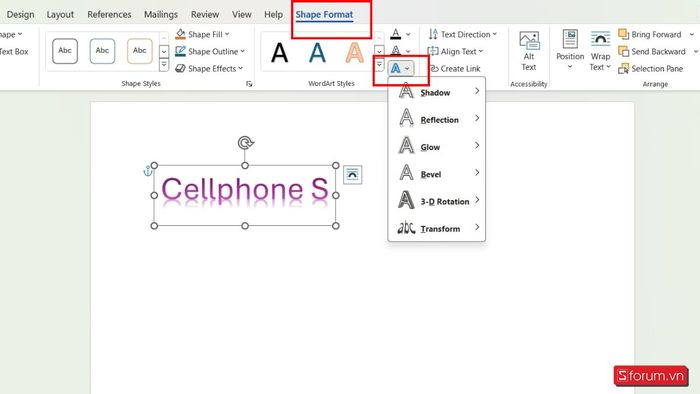Open Align Text dropdown
Viewport: 700px width, 394px height.
pyautogui.click(x=455, y=51)
